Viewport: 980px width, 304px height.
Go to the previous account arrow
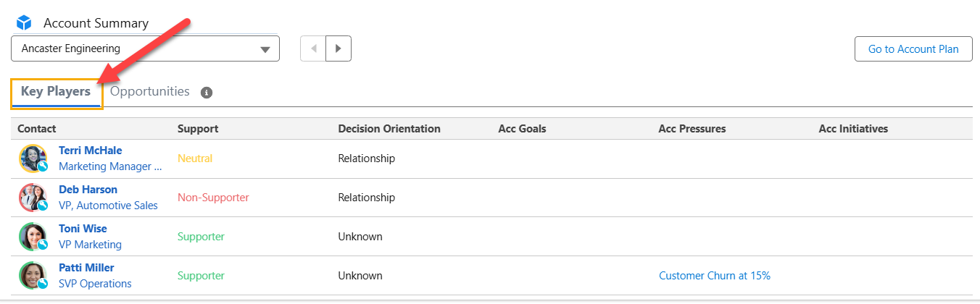[x=313, y=49]
